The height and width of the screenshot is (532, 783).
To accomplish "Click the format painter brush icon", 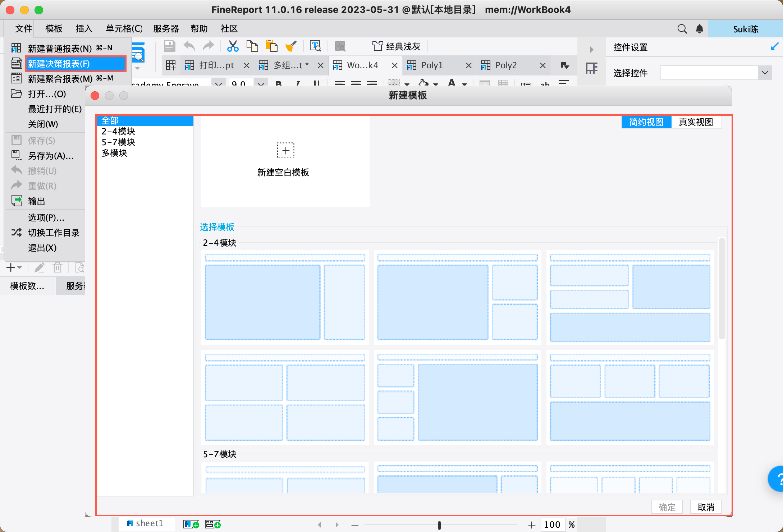I will (x=290, y=46).
